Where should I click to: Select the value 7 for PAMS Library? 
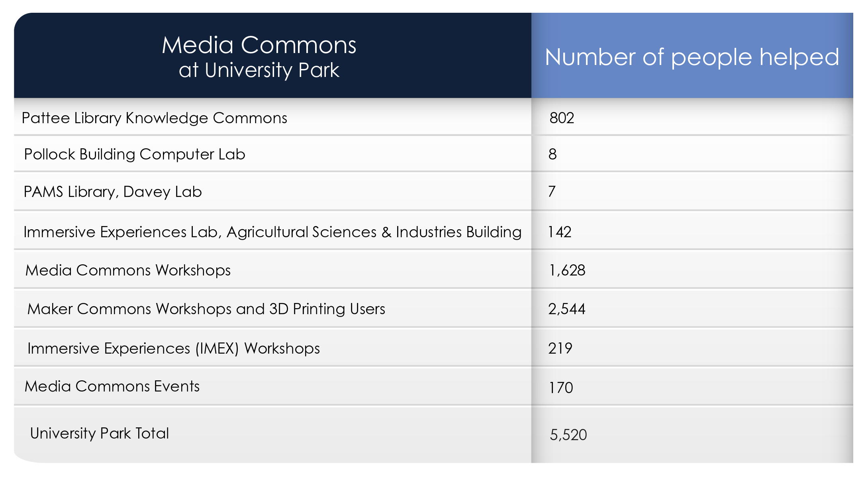click(552, 191)
